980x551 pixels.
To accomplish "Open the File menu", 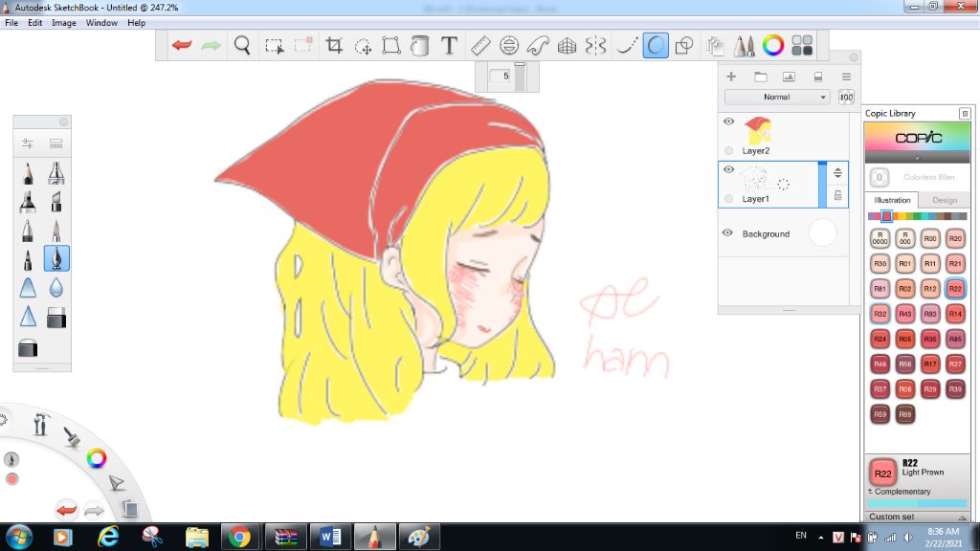I will (x=11, y=23).
